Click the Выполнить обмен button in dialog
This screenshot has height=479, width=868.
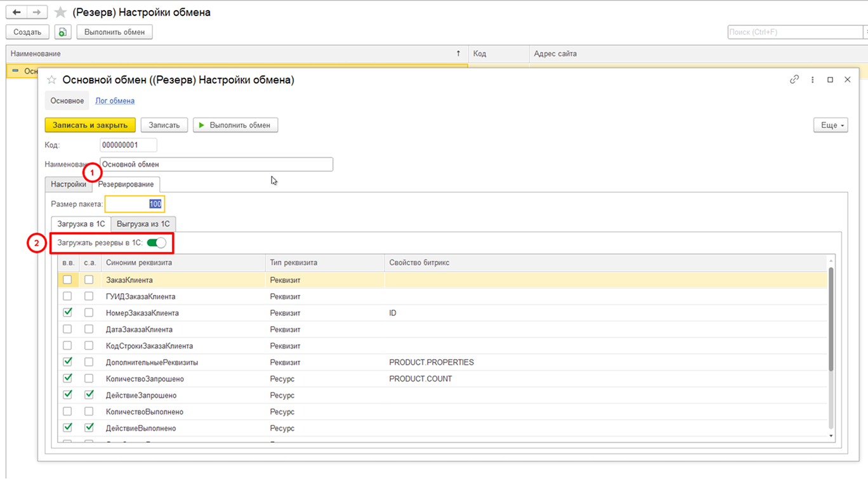(235, 125)
